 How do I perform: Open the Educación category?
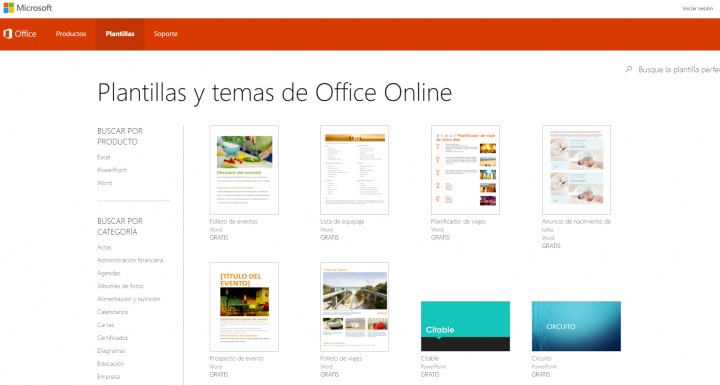110,363
